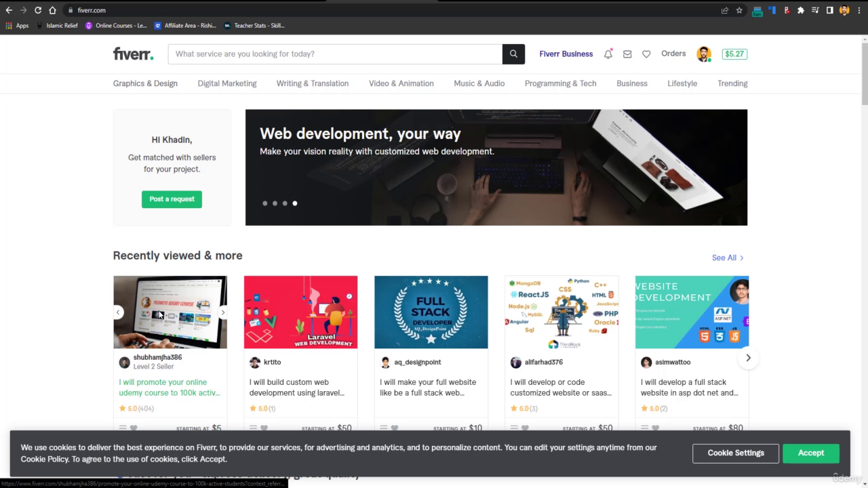Open the Website Development ASP.NET thumbnail
The height and width of the screenshot is (488, 868).
[692, 312]
